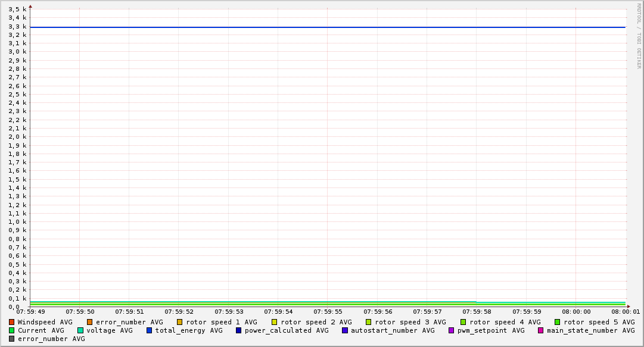Click the purple pwm_setpoint AVG swatch

pos(451,330)
